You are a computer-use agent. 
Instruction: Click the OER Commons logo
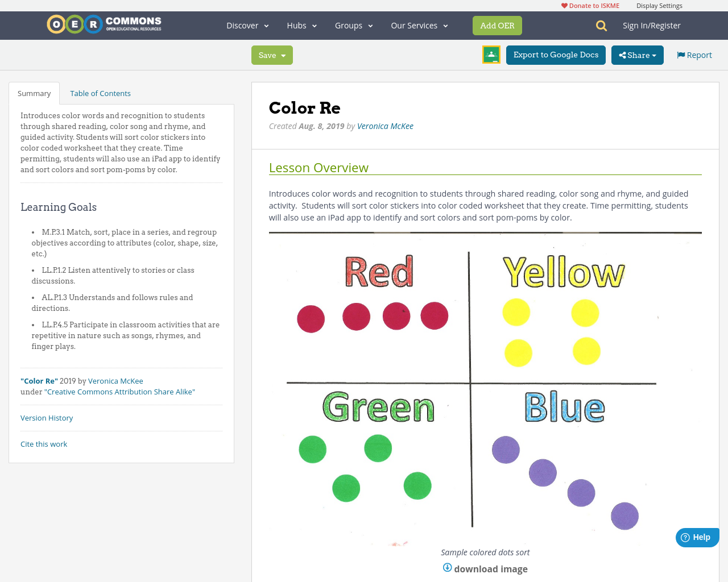point(104,23)
